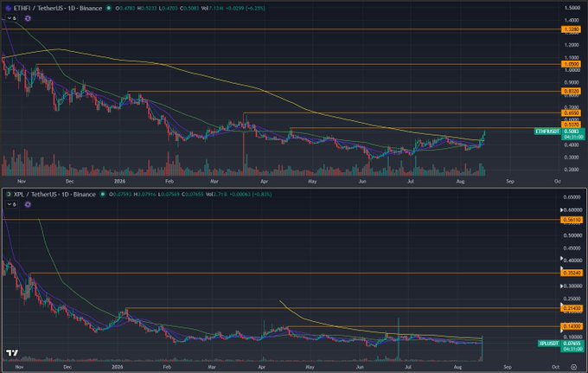Click the 0.56110 horizontal line on XPL chart
Screen dimensions: 588x373
pyautogui.click(x=281, y=220)
